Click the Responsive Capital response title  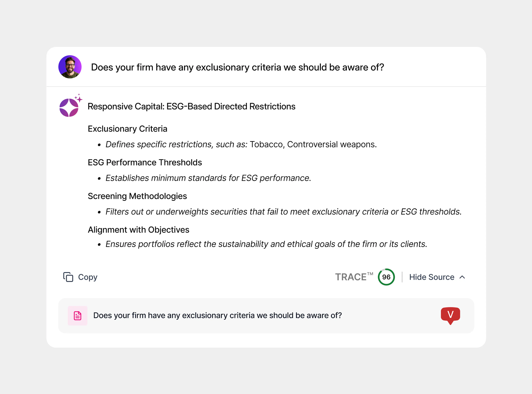(x=191, y=106)
